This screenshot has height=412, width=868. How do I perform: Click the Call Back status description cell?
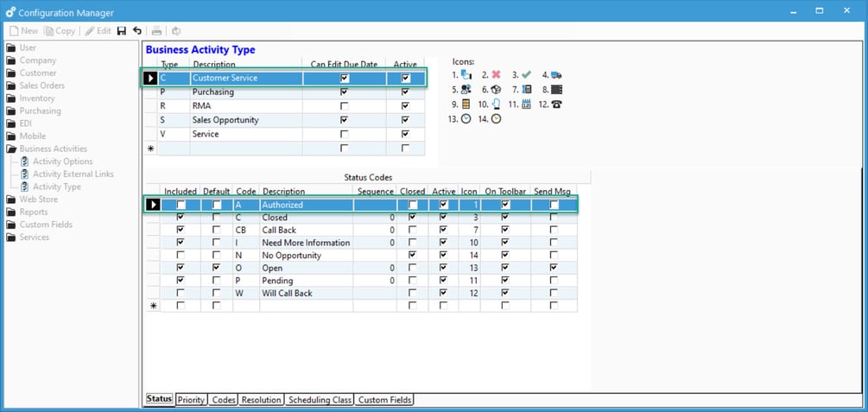tap(306, 230)
